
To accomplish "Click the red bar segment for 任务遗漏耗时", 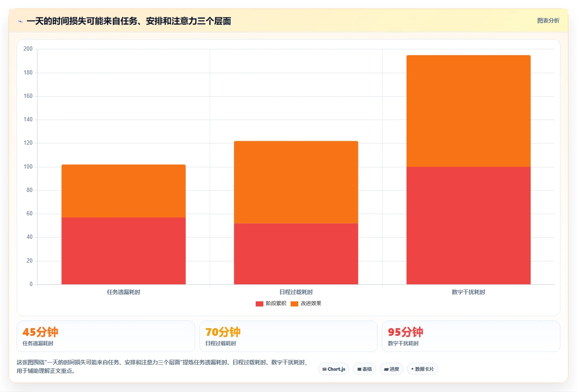I will click(x=124, y=251).
